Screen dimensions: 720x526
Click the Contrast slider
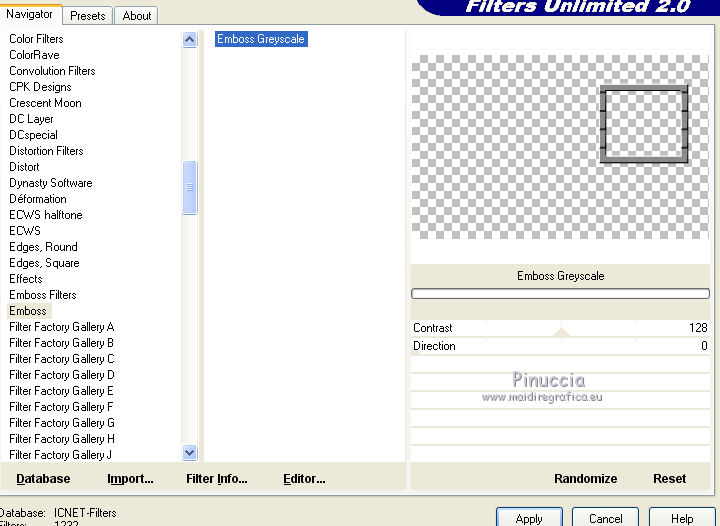click(560, 328)
